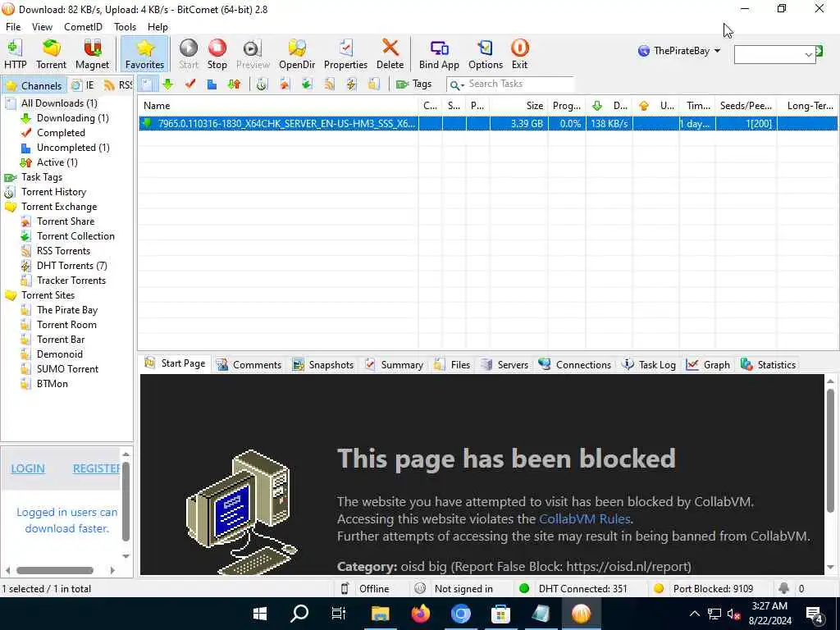The height and width of the screenshot is (630, 840).
Task: Open the download directory with OpenDir
Action: coord(297,54)
